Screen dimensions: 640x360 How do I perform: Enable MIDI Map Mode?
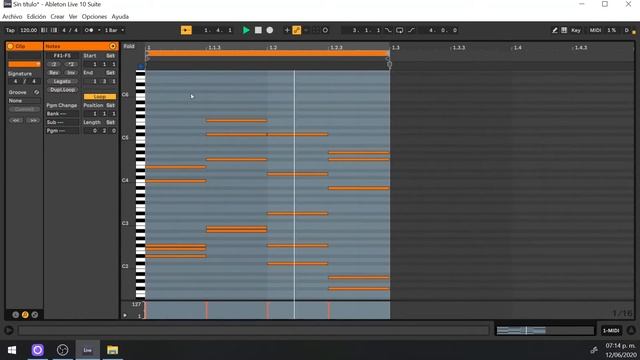click(595, 30)
